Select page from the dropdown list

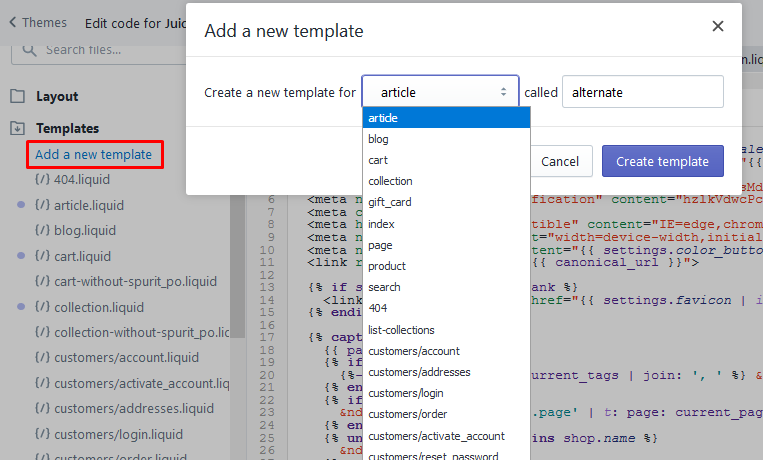(446, 245)
